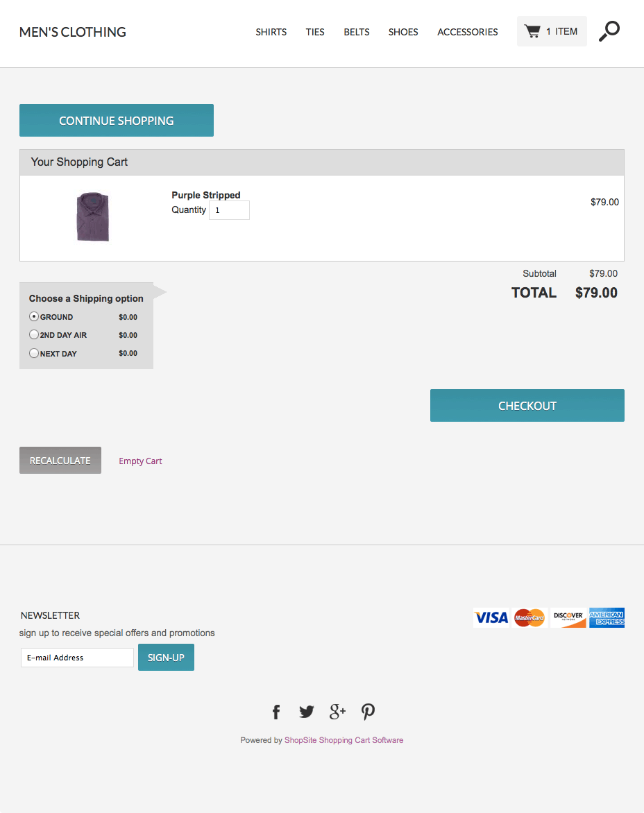Click the purple shirt thumbnail
Screen dimensions: 644x813
(93, 217)
